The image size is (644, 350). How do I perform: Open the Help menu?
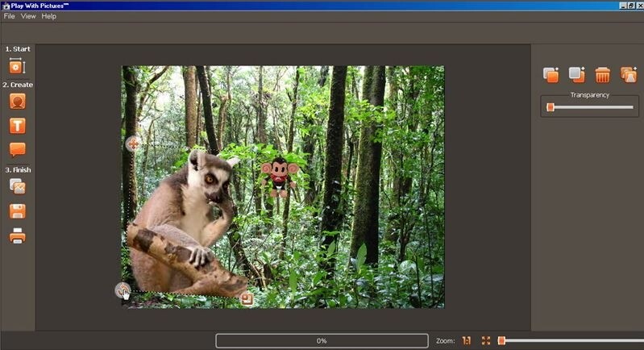[x=49, y=16]
